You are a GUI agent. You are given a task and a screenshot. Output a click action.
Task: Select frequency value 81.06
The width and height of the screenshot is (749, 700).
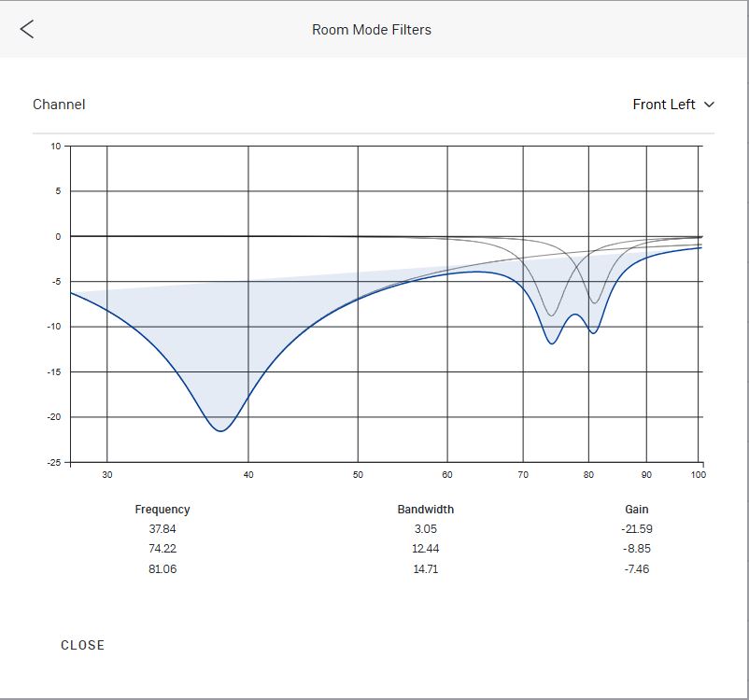(163, 569)
